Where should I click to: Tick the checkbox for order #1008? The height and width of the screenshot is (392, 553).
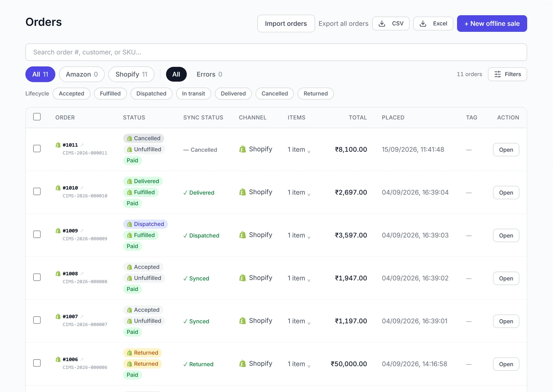click(x=37, y=277)
